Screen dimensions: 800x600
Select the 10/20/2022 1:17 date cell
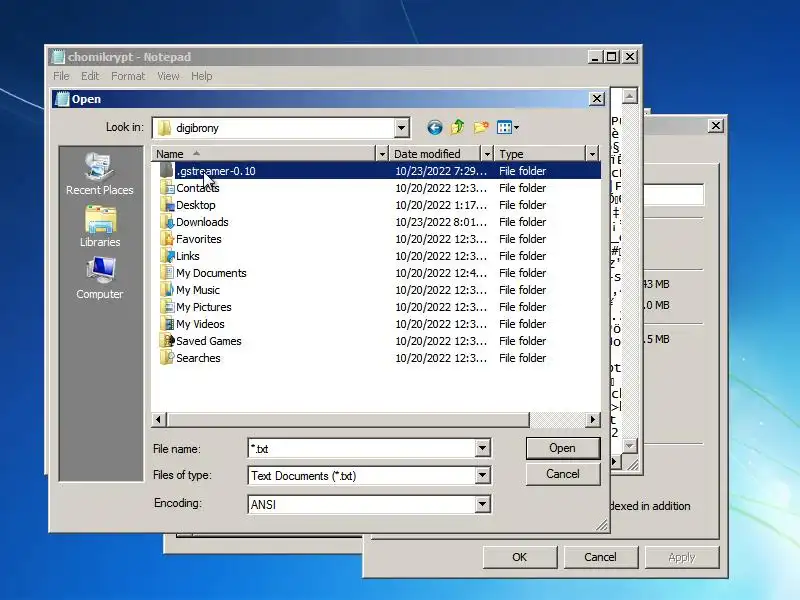[441, 205]
